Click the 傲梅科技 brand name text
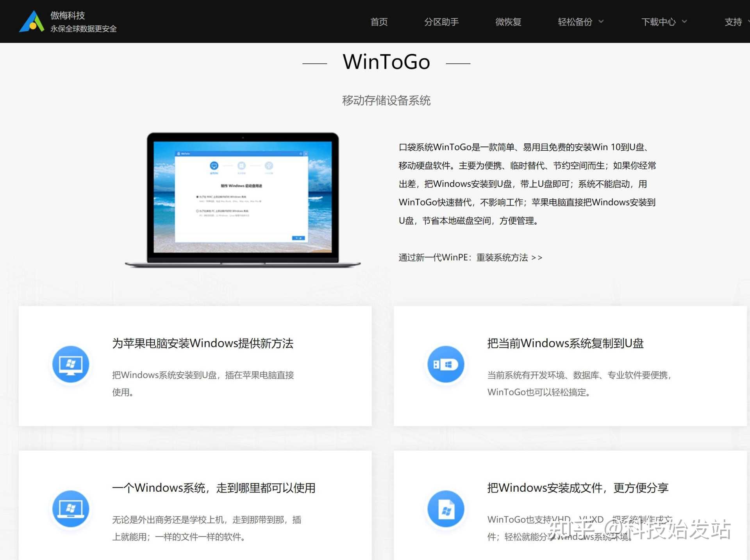The width and height of the screenshot is (750, 560). tap(68, 15)
